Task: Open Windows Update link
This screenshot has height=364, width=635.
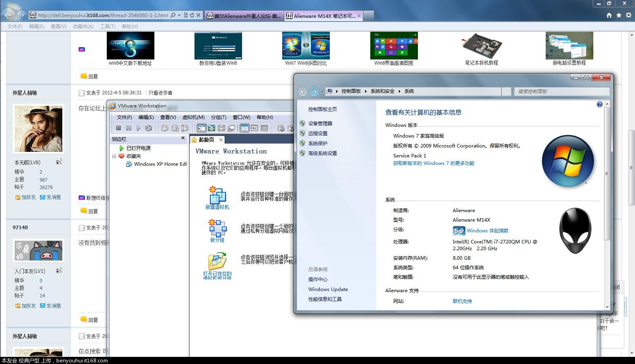Action: [x=328, y=289]
